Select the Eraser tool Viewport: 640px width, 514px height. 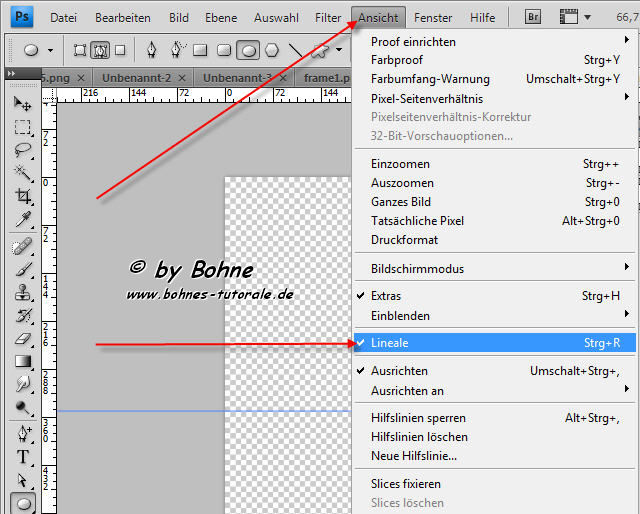tap(22, 339)
